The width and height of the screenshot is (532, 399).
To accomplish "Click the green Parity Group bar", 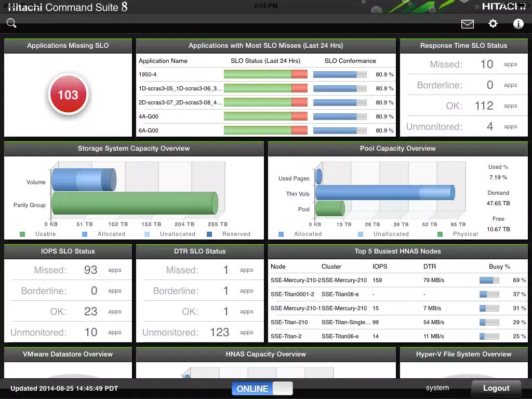I will 135,203.
